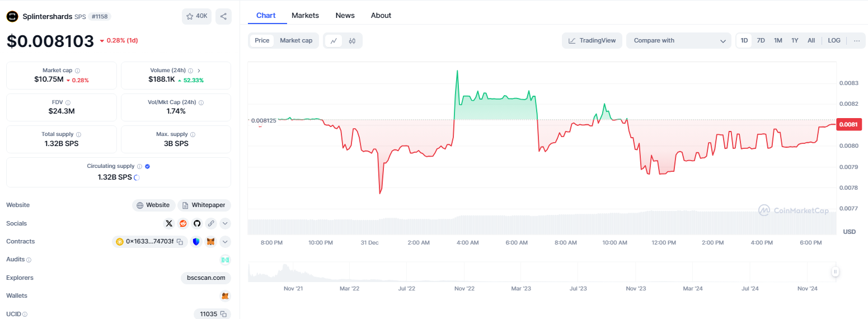Add to watchlist with 40K star button
This screenshot has height=319, width=868.
click(196, 16)
